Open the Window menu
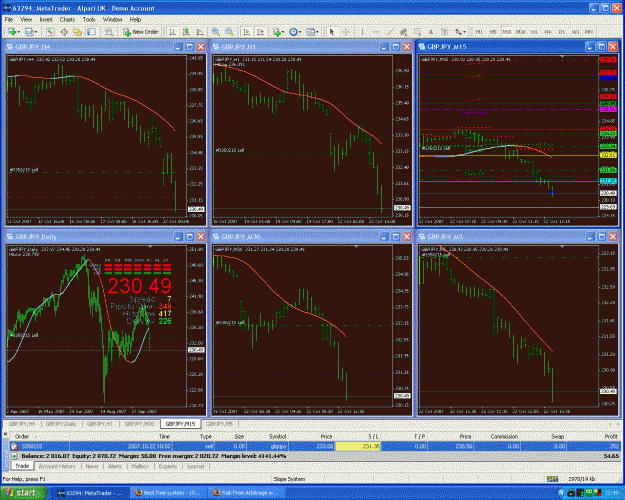 coord(112,19)
